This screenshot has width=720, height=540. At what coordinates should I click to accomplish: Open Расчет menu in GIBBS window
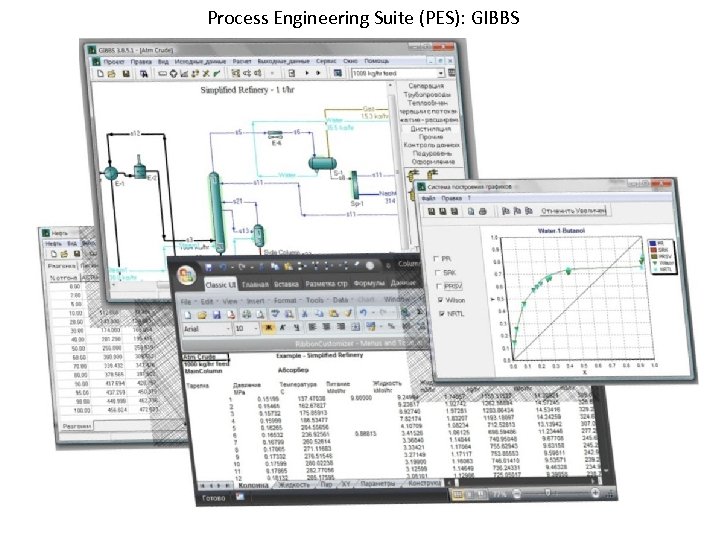pos(242,61)
